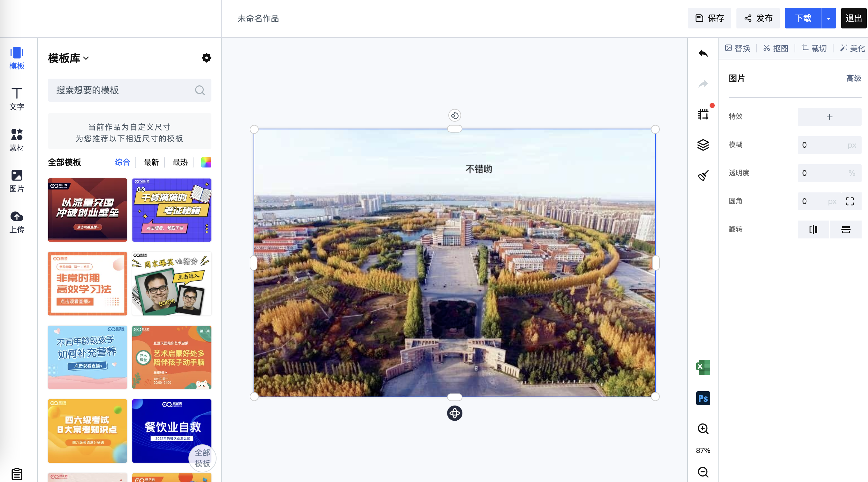Flip the image vertically
Screen dimensions: 868x482
846,229
